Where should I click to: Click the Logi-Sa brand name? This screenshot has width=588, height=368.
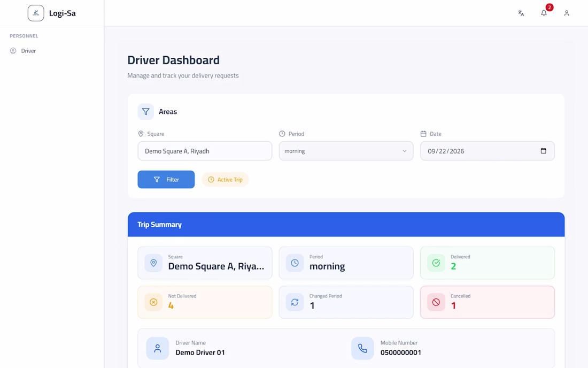pyautogui.click(x=62, y=13)
